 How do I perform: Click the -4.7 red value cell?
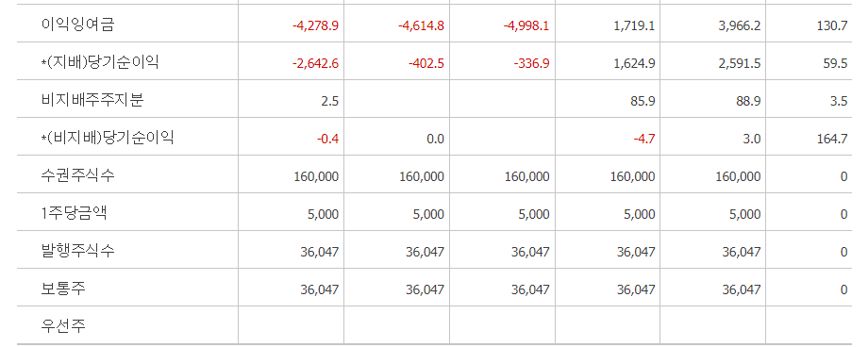click(644, 139)
